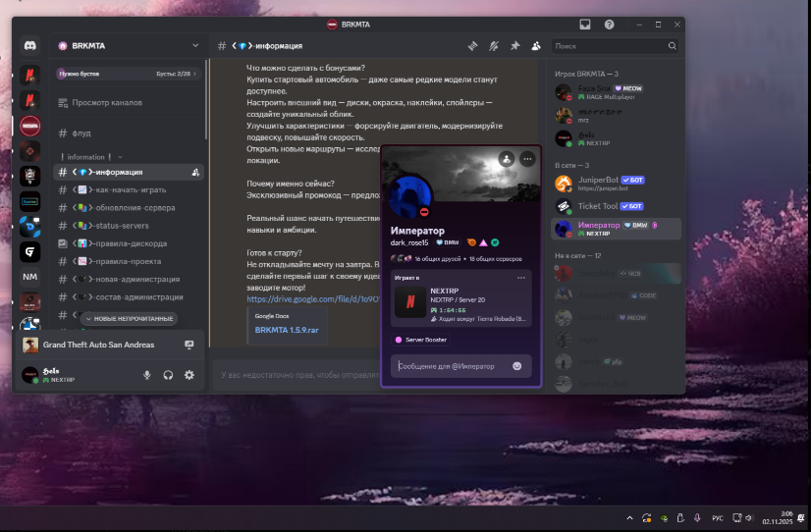Open user settings gear icon
Viewport: 811px width, 532px height.
[x=189, y=375]
